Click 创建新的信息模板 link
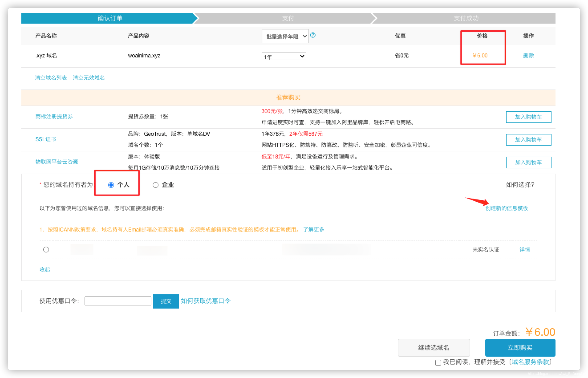The height and width of the screenshot is (378, 588). 506,208
